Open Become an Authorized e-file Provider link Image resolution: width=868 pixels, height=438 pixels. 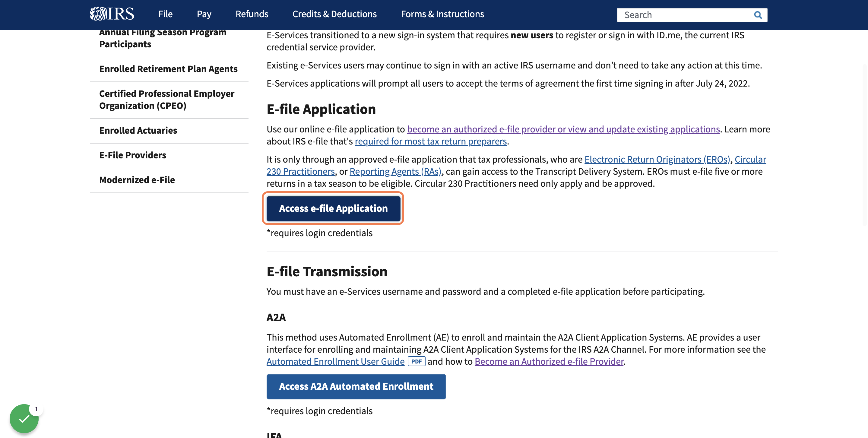point(549,361)
